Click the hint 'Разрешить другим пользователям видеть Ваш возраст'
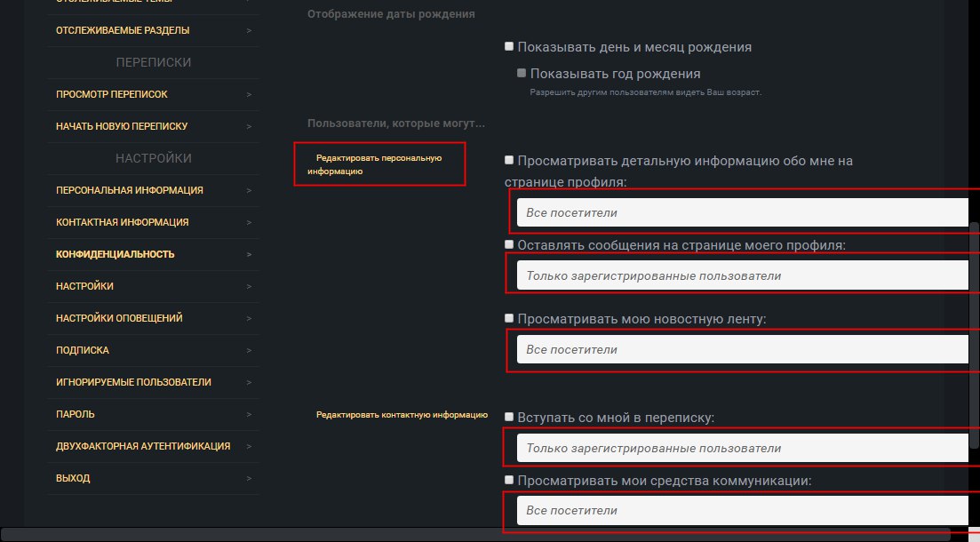 [646, 92]
